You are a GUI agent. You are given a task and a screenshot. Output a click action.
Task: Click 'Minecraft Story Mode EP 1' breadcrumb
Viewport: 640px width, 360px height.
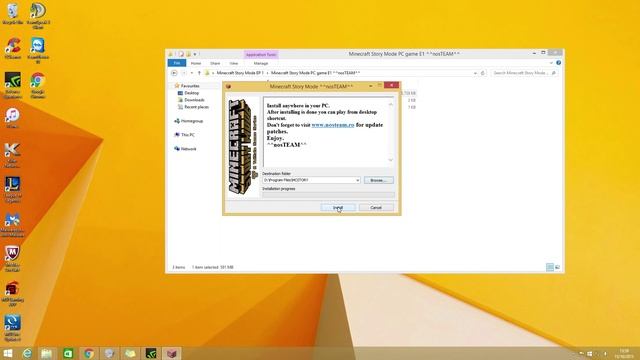click(x=240, y=73)
